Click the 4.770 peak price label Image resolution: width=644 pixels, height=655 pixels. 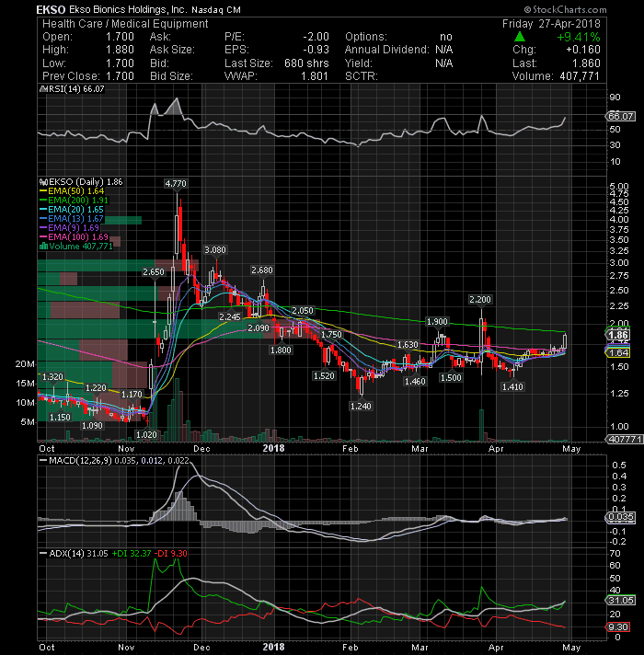tap(176, 183)
